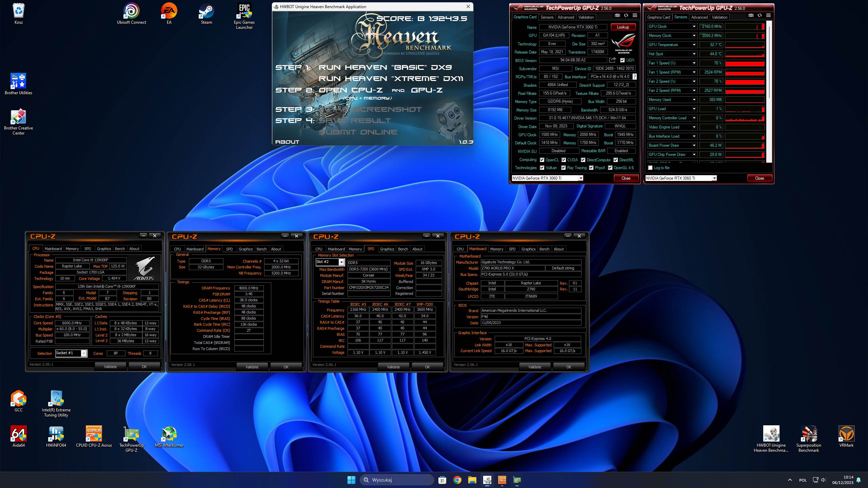Open CPUID CPU-Z Aorus shortcut
This screenshot has width=868, height=488.
tap(94, 436)
